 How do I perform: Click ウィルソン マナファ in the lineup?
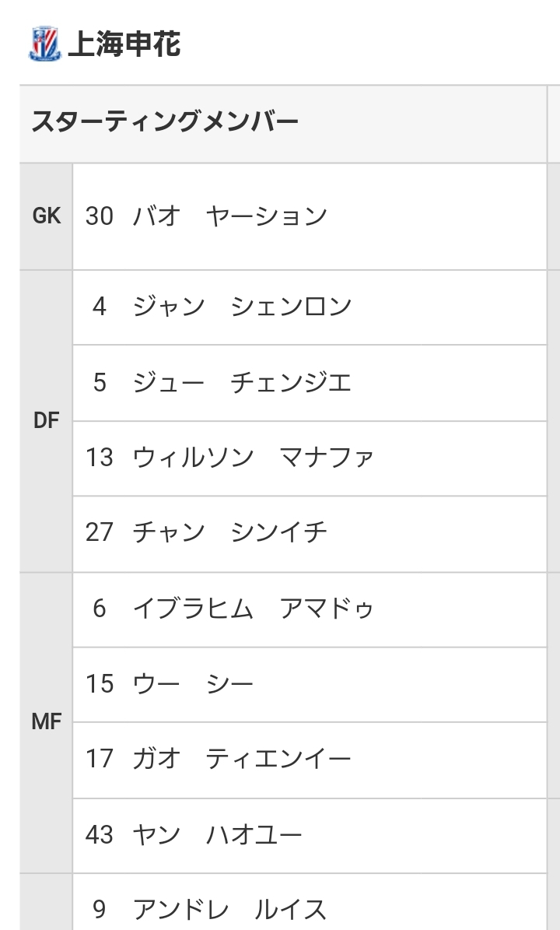pyautogui.click(x=253, y=458)
